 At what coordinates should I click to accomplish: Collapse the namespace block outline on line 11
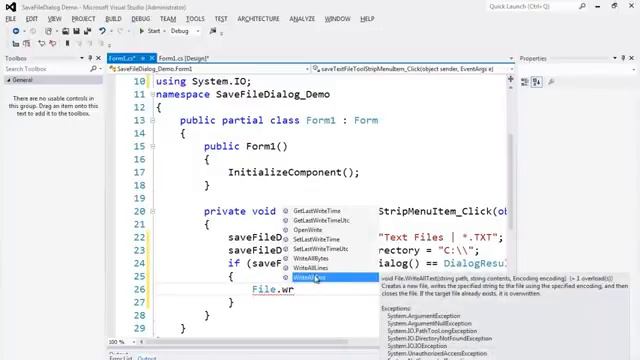tap(153, 94)
